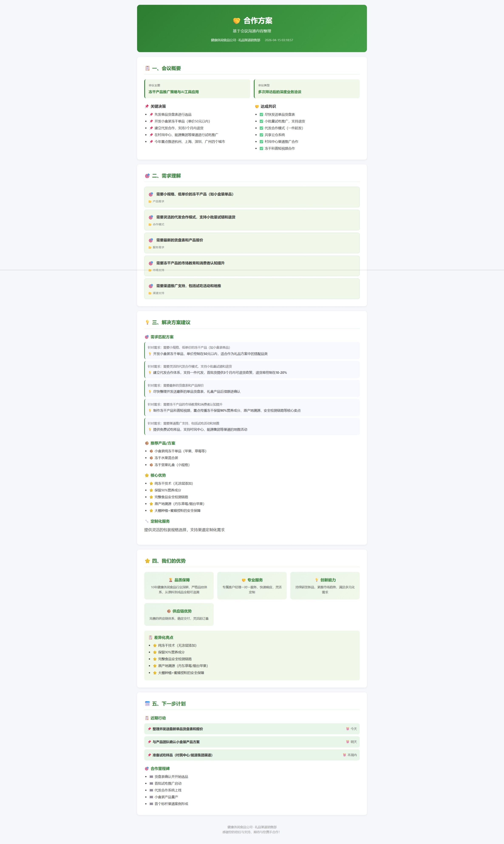Click the target icon beside 二、需求理解

click(147, 176)
